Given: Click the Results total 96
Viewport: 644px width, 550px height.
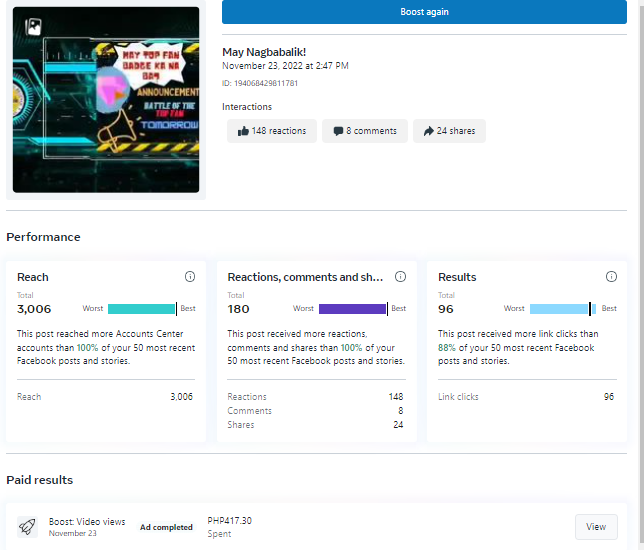Looking at the screenshot, I should 446,309.
